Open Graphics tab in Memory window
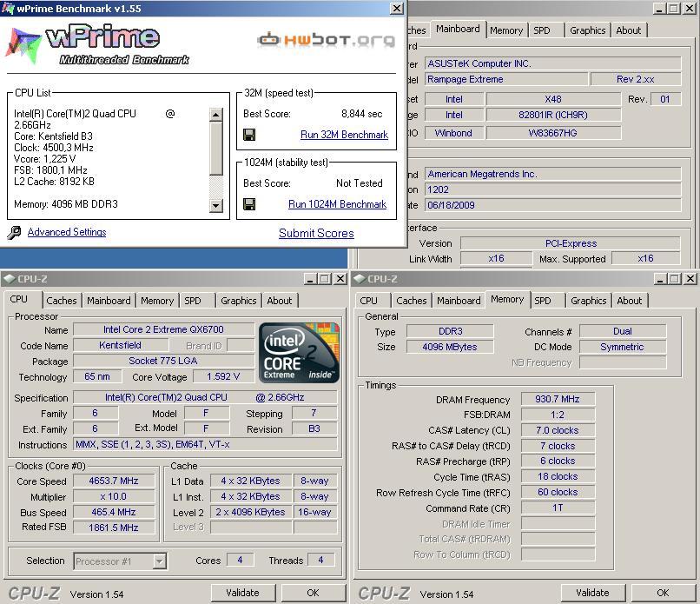The image size is (700, 604). click(x=588, y=301)
